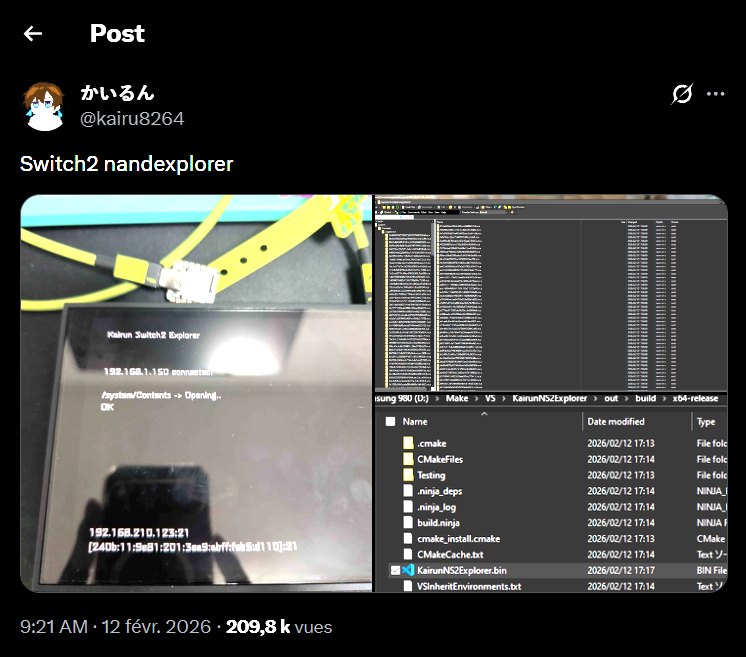Sort by the Date modified column header

pyautogui.click(x=616, y=422)
